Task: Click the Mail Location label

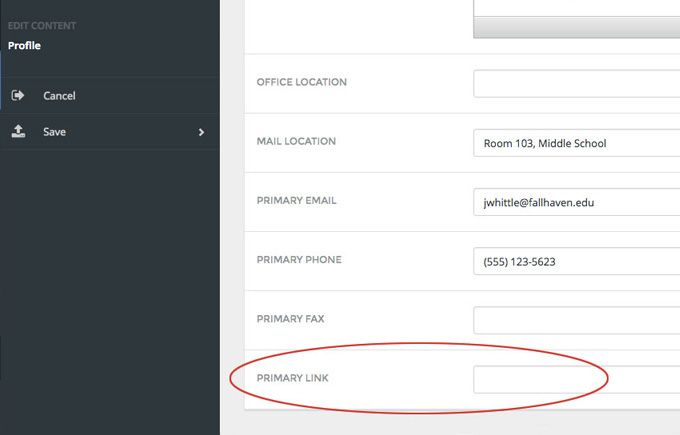Action: (x=296, y=141)
